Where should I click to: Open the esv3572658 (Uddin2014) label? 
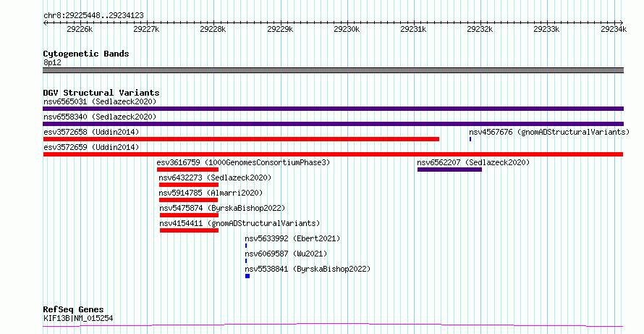(x=91, y=132)
